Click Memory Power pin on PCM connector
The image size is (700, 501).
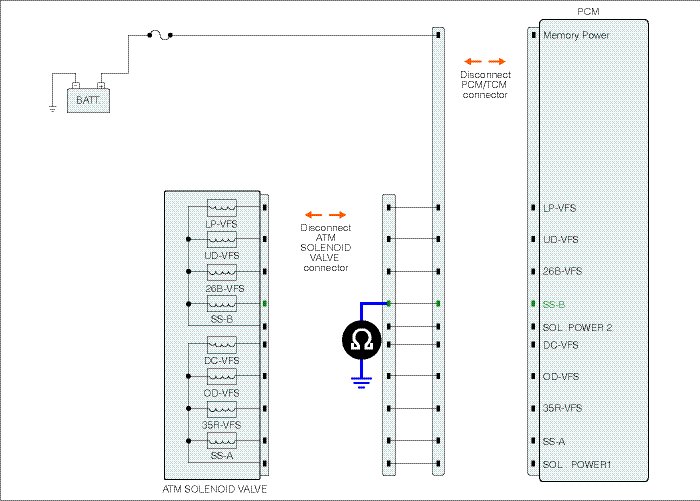point(533,34)
